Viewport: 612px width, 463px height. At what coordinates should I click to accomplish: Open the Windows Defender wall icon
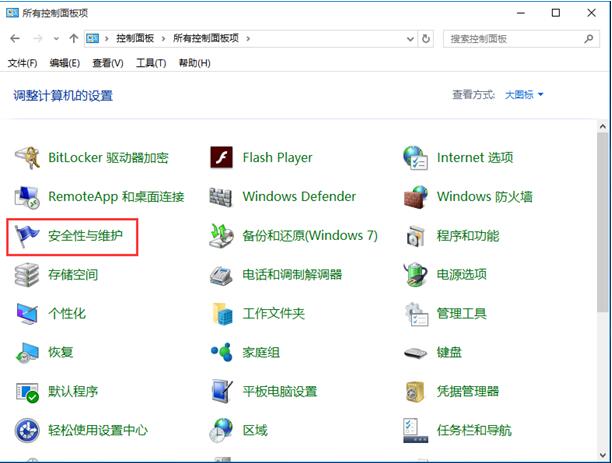[x=221, y=197]
